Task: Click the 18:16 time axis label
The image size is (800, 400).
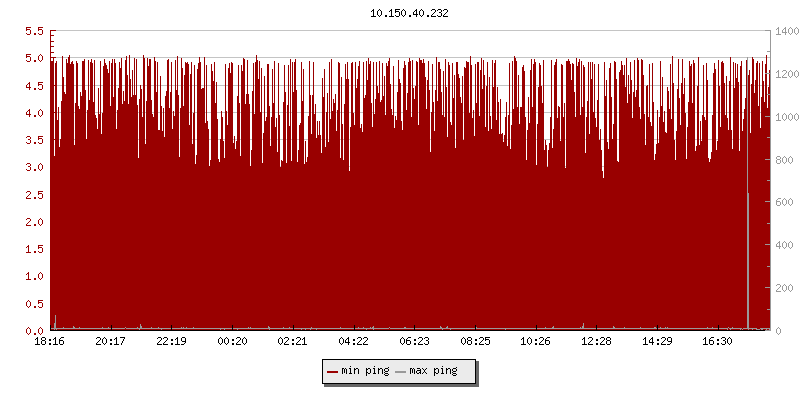Action: [x=50, y=341]
